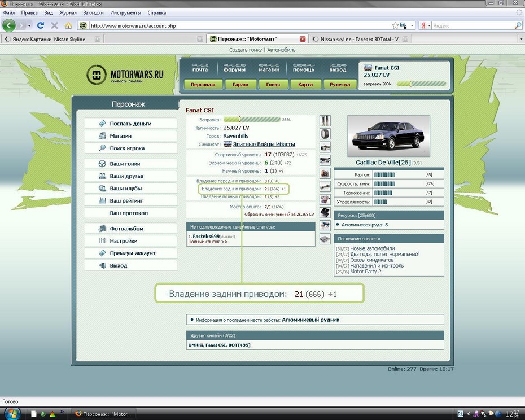Screen dimensions: 525x420
Task: Click the Карта navigation button
Action: (305, 85)
